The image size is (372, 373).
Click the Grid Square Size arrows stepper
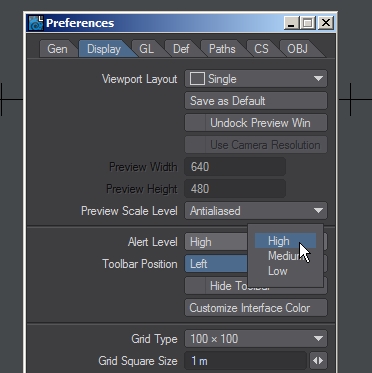[318, 361]
